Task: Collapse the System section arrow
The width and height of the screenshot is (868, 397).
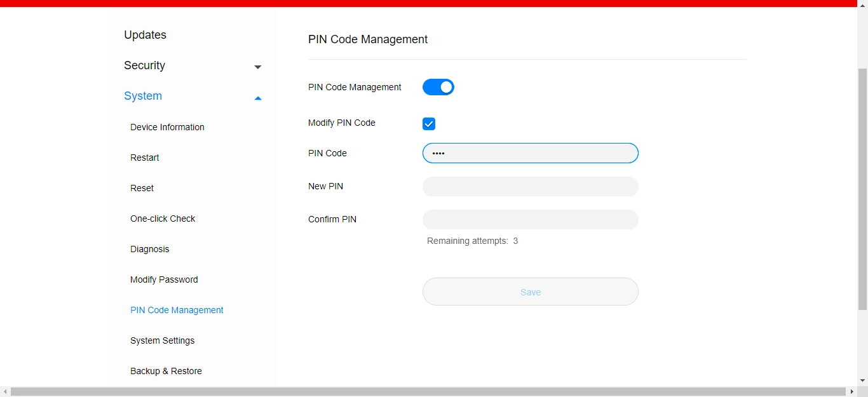Action: [x=257, y=98]
